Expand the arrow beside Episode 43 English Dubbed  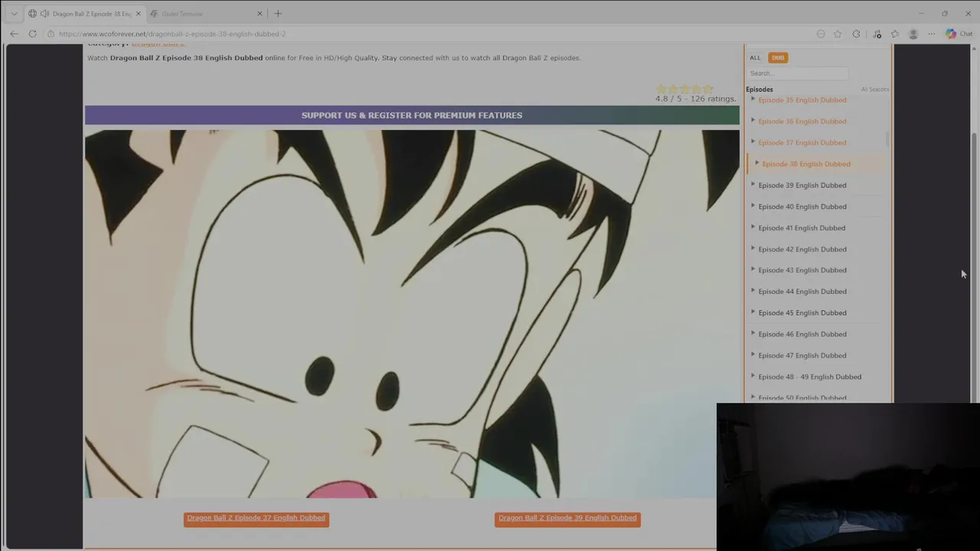[x=753, y=270]
